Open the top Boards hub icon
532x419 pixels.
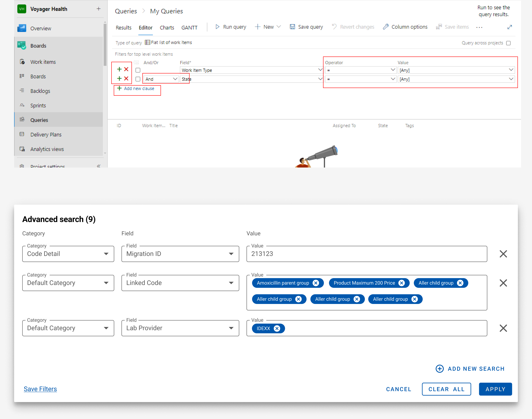[22, 46]
